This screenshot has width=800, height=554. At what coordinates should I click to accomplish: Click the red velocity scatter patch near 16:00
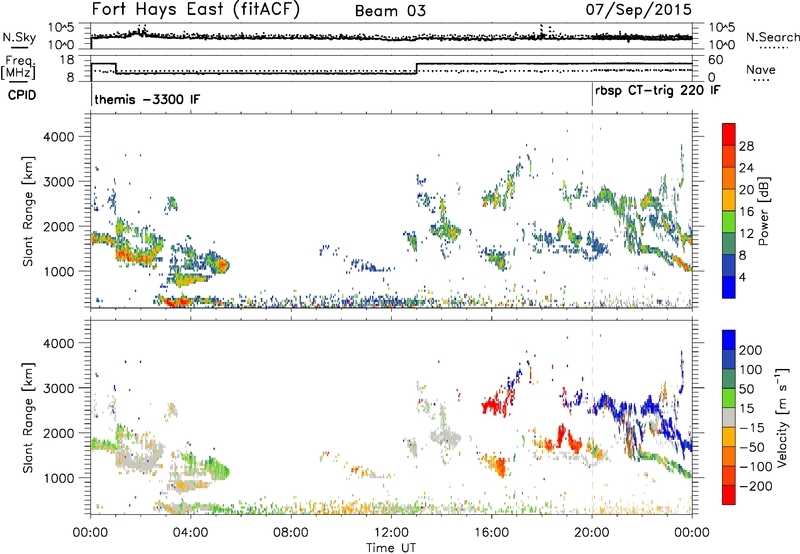(x=494, y=406)
